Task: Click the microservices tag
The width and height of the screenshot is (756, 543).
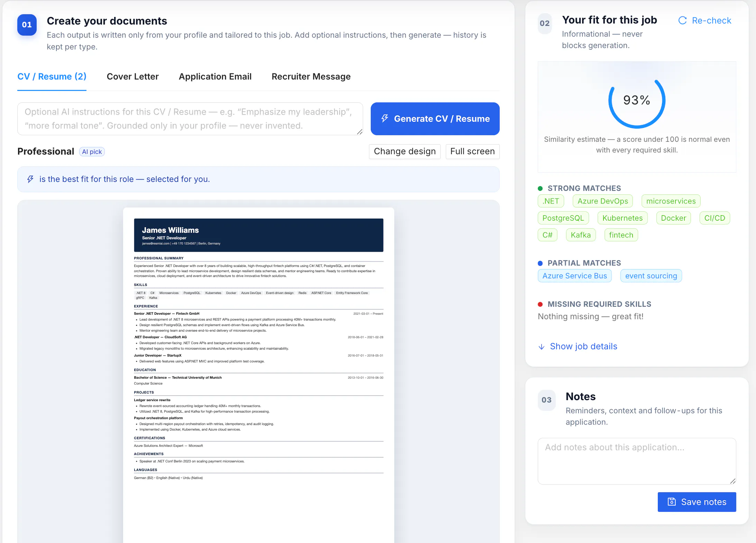Action: 671,201
